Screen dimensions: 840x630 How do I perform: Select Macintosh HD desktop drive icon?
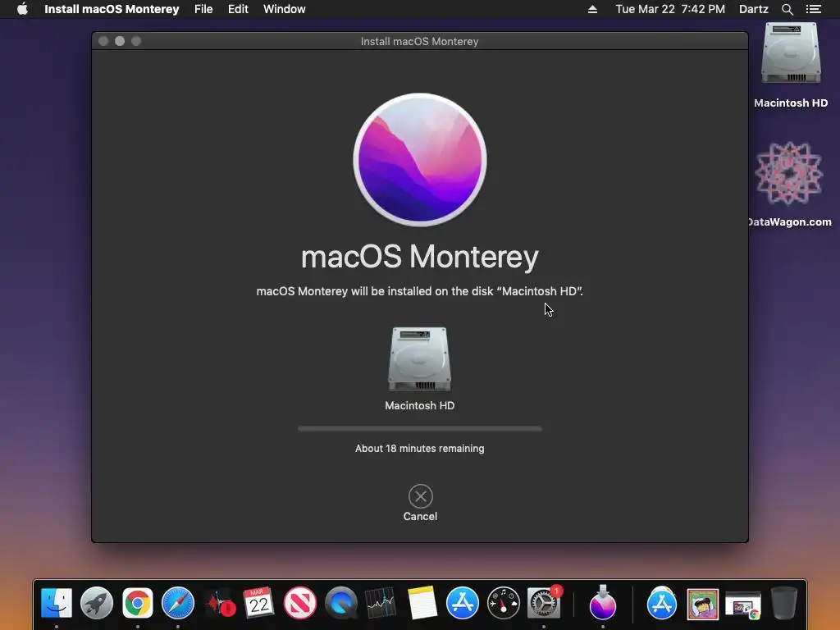[791, 53]
